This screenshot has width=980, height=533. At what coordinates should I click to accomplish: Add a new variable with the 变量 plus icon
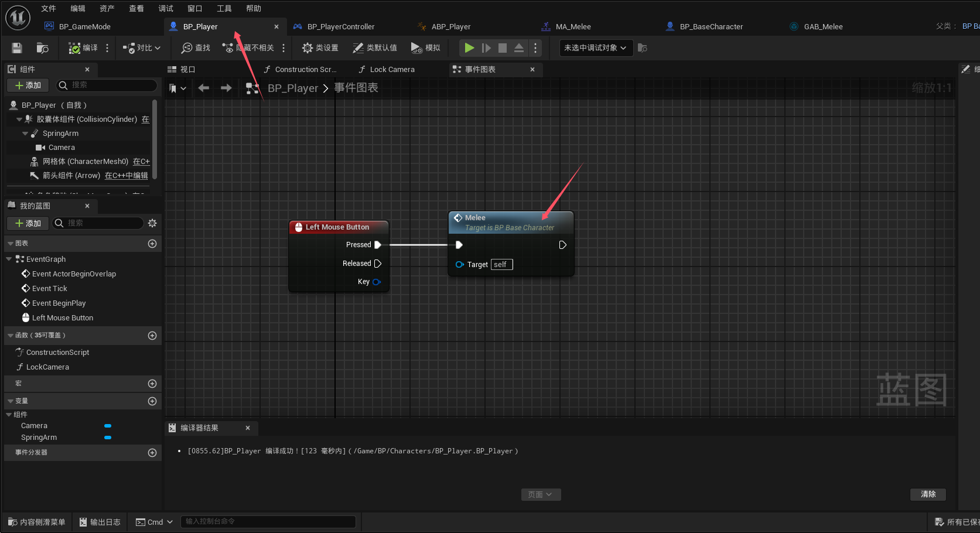click(152, 401)
